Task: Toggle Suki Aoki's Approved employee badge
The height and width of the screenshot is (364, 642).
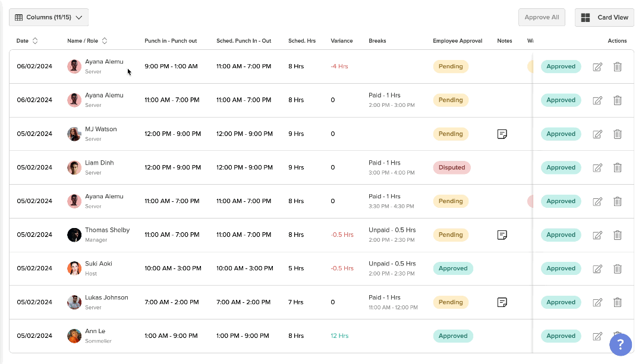Action: pos(452,268)
